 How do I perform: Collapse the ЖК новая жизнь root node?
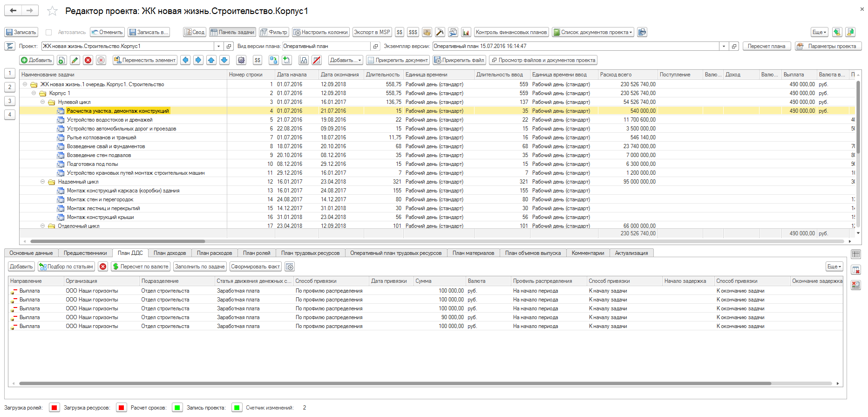pos(25,84)
